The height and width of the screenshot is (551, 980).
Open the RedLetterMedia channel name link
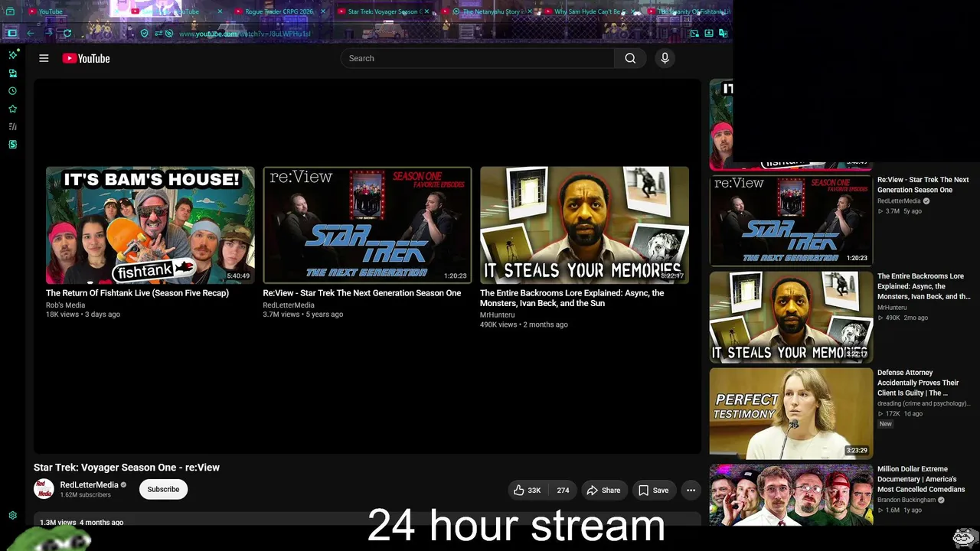coord(90,485)
